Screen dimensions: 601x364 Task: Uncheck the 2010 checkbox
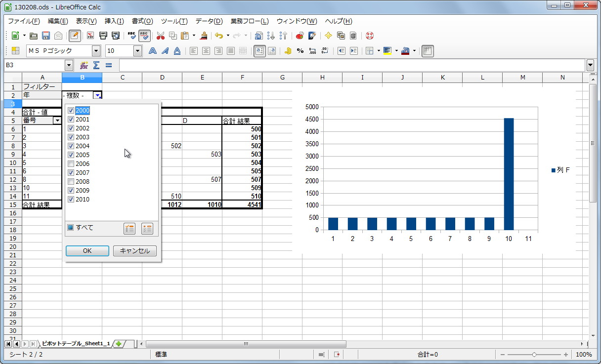(x=71, y=200)
